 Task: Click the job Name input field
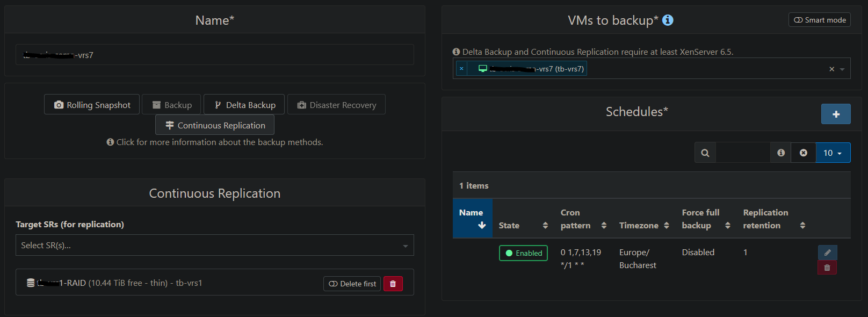(x=215, y=55)
